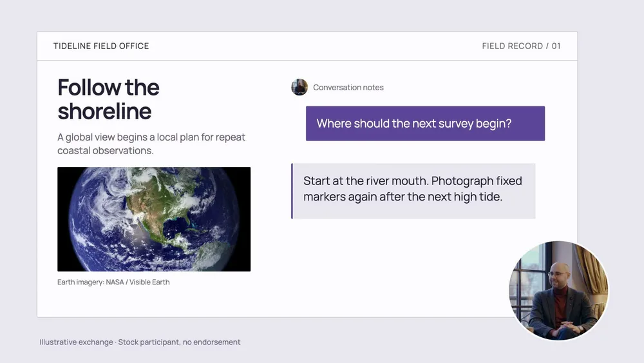This screenshot has height=363, width=644.
Task: Click the 'TIDELINE FIELD OFFICE' header text
Action: click(x=101, y=46)
